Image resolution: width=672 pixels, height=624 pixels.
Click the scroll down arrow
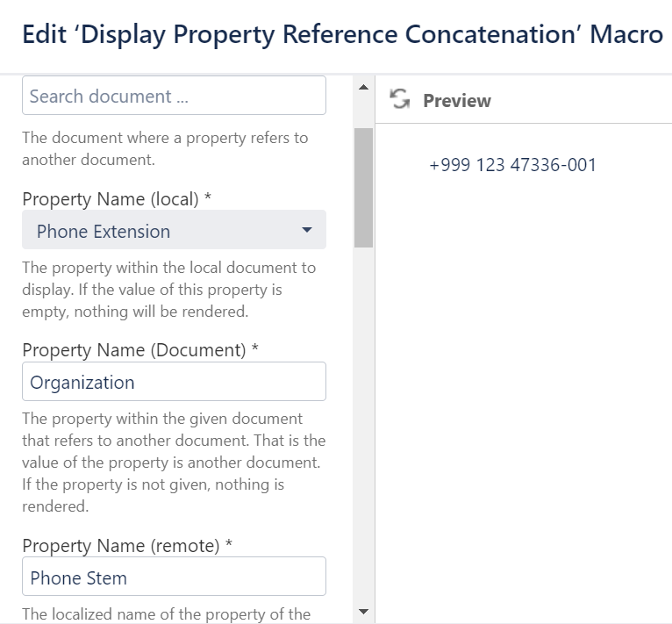point(364,611)
